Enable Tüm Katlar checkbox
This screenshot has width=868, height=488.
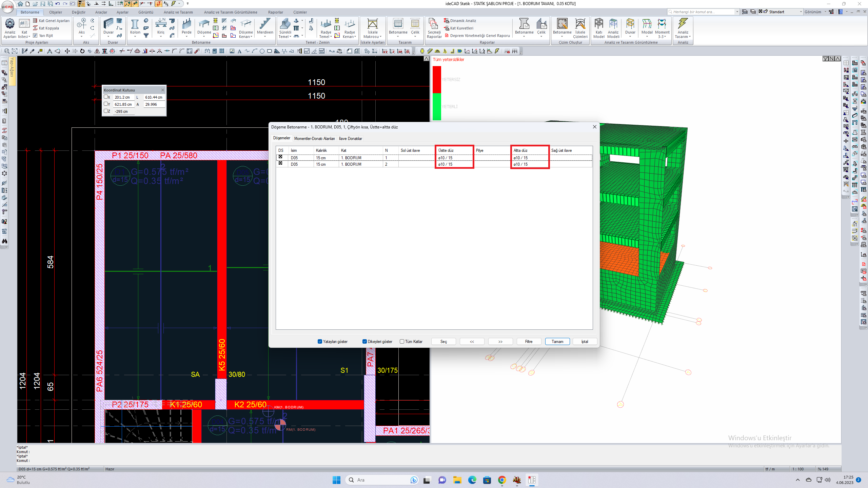point(402,341)
